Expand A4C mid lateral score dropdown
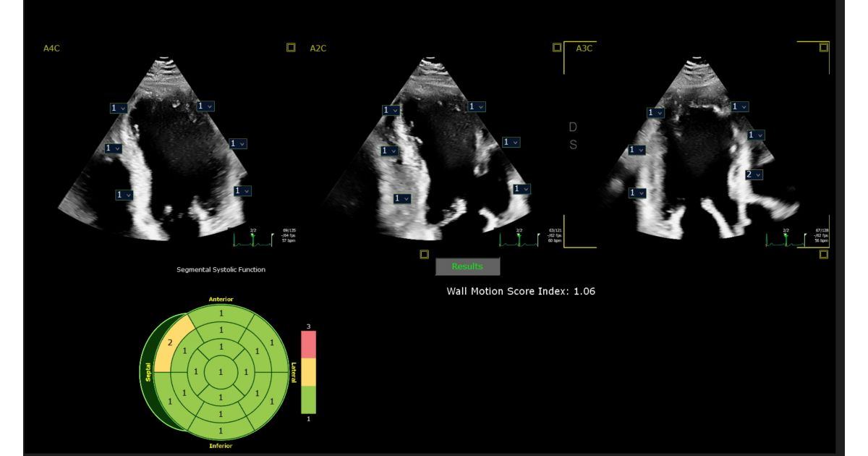The width and height of the screenshot is (868, 456). (239, 143)
